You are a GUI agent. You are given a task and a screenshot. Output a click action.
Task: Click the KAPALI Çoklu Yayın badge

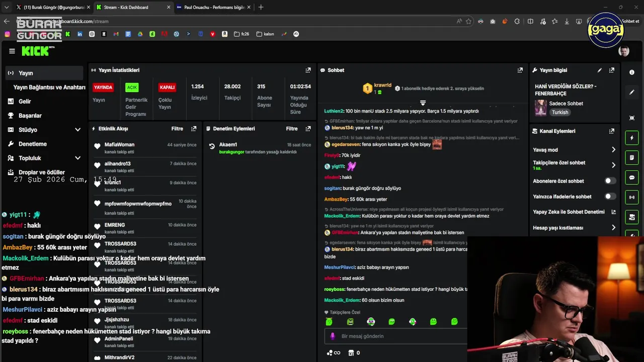[x=167, y=87]
